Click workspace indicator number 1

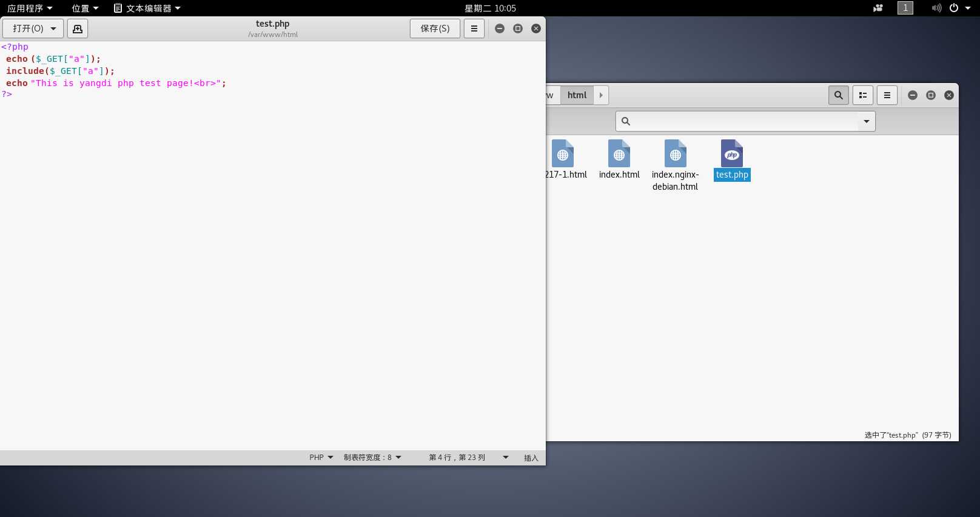click(x=905, y=8)
